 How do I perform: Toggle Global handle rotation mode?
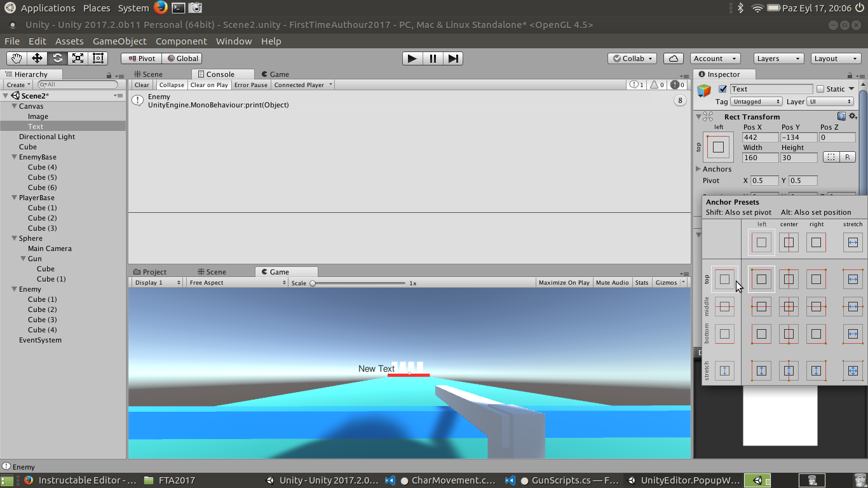[x=182, y=58]
